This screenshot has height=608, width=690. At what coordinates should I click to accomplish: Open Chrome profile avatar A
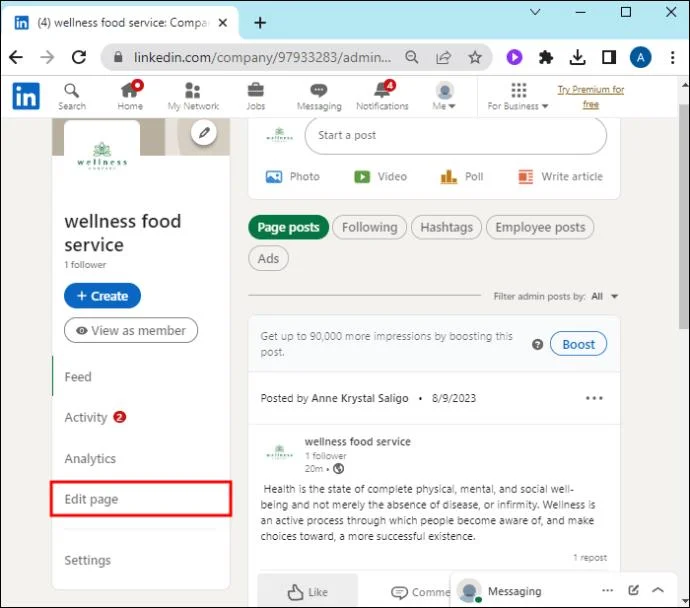coord(641,57)
